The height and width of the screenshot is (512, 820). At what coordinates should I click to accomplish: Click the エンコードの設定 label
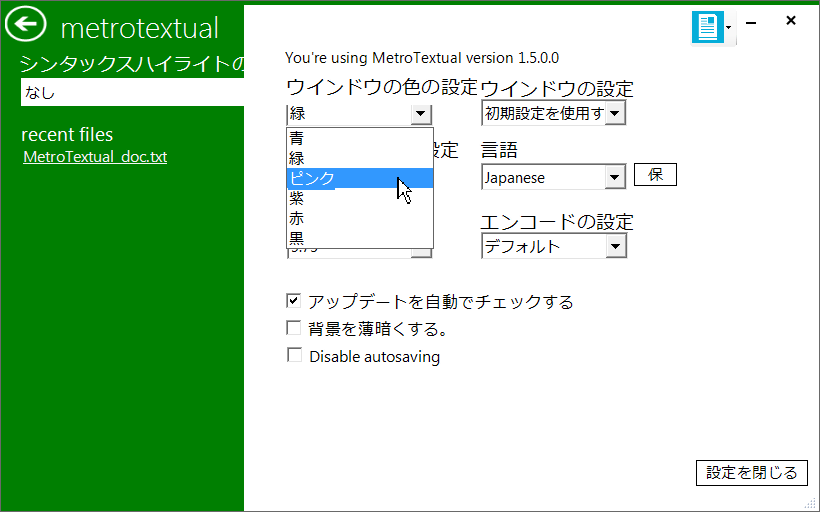557,222
